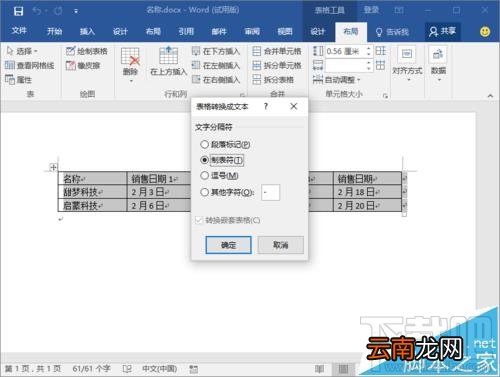Toggle the 转换嵌套表格(C) checkbox

pyautogui.click(x=228, y=220)
